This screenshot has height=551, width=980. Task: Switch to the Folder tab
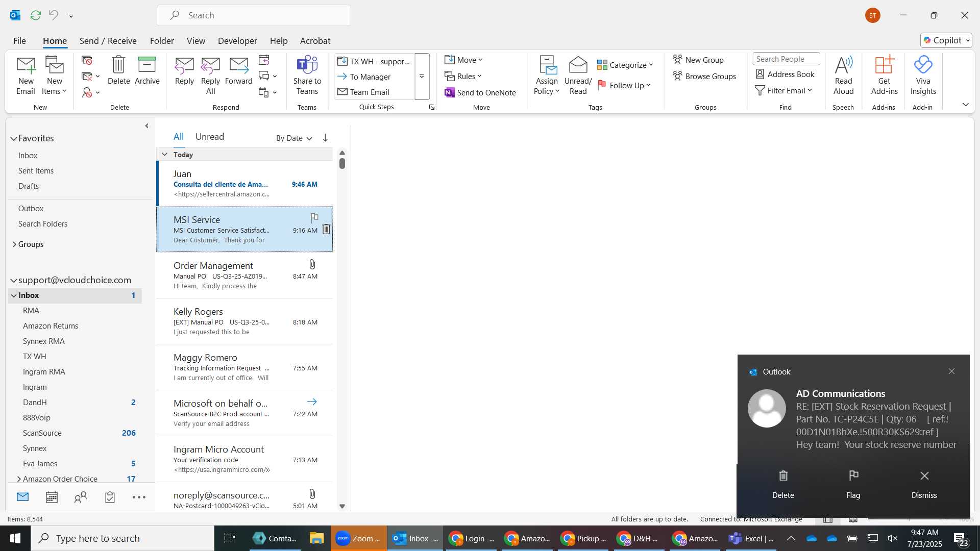point(162,41)
